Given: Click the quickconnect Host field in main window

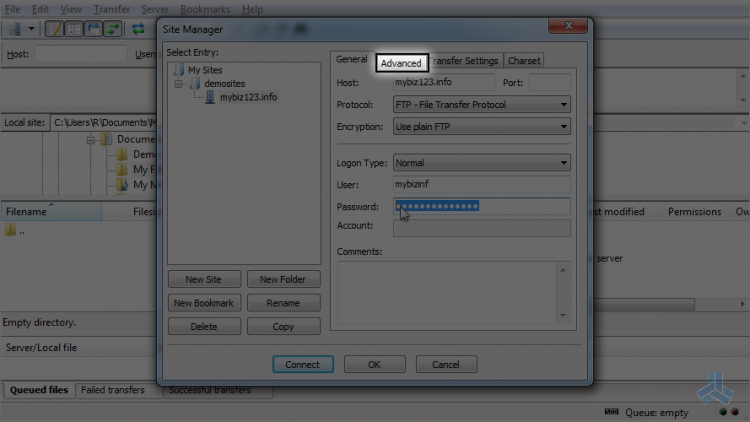Looking at the screenshot, I should [x=81, y=54].
